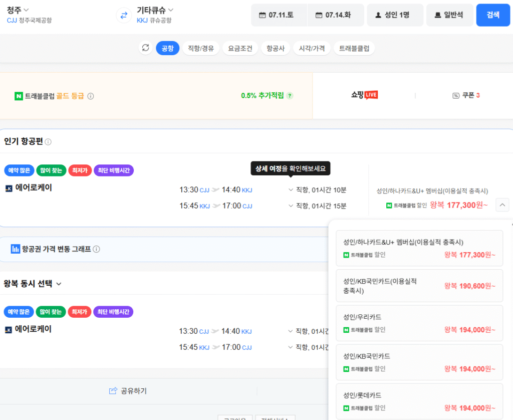Select KB국민카드(이용실적 충족시) 190,600원 fare

(x=419, y=286)
